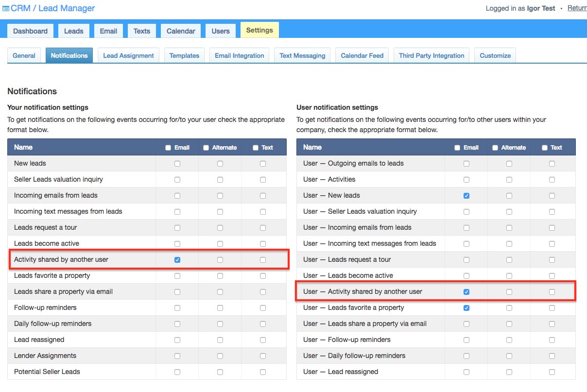Check the select-all Text header in user settings
The image size is (587, 392).
point(545,148)
